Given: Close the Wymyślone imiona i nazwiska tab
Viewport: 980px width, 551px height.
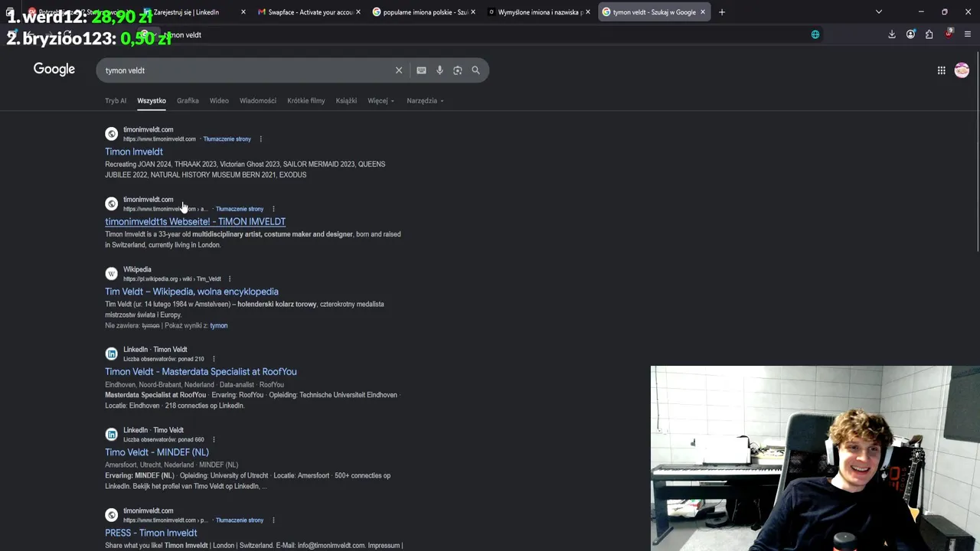Looking at the screenshot, I should (588, 12).
